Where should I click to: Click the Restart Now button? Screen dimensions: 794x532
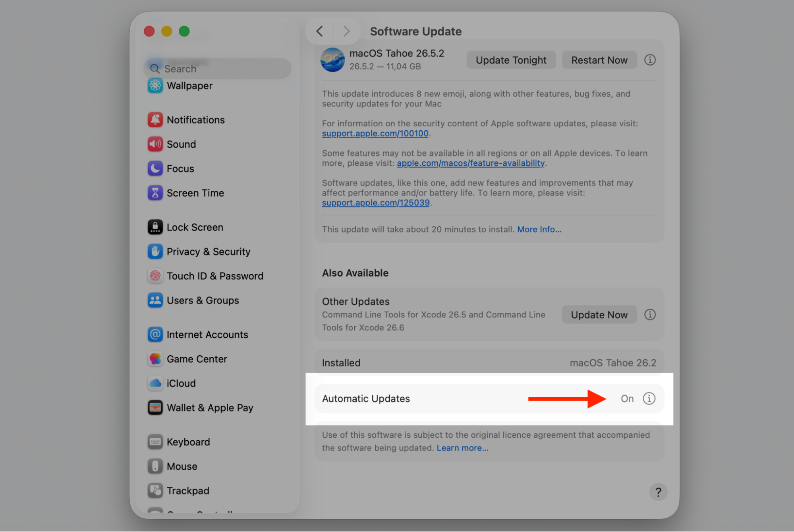click(x=599, y=60)
